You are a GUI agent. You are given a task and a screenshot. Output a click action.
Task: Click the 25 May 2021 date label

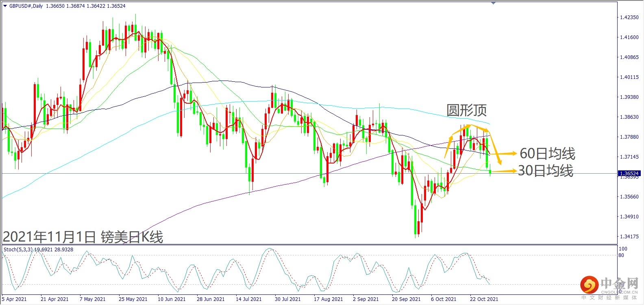(x=133, y=299)
